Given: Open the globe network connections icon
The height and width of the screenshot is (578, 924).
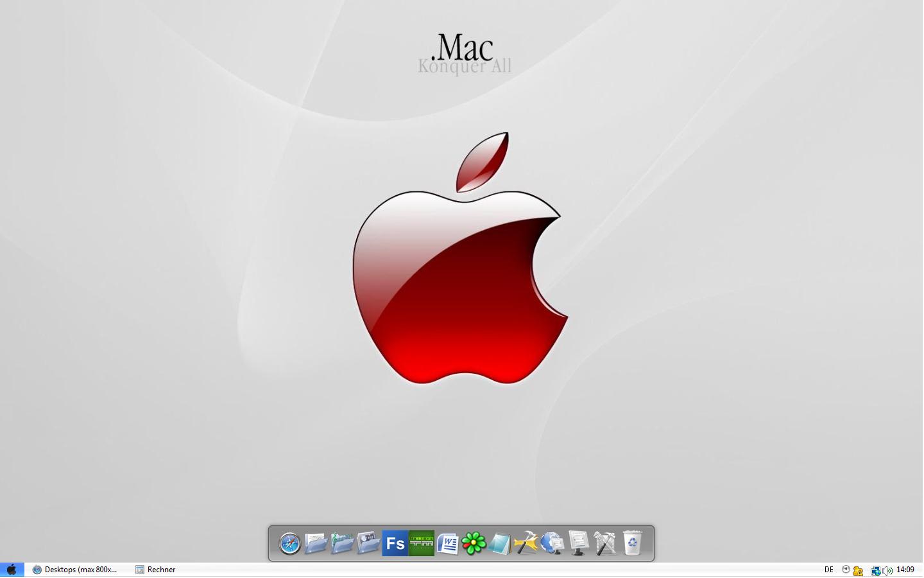Looking at the screenshot, I should (552, 543).
